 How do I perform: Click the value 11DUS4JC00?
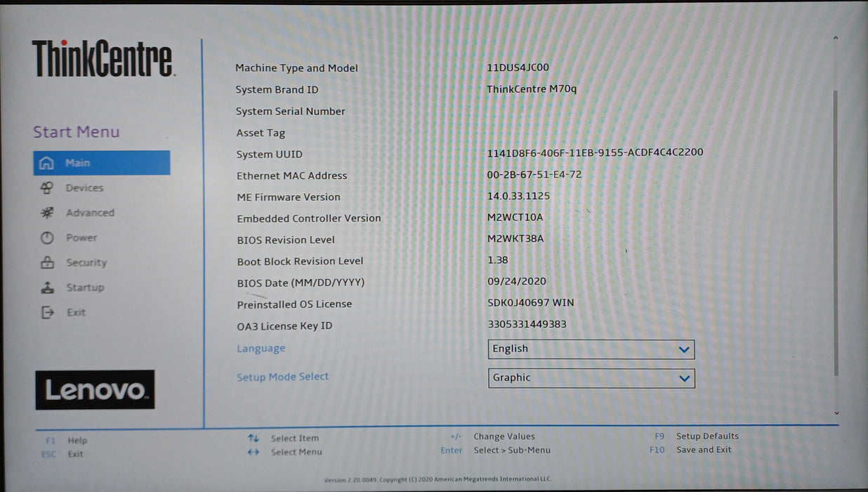[x=518, y=68]
